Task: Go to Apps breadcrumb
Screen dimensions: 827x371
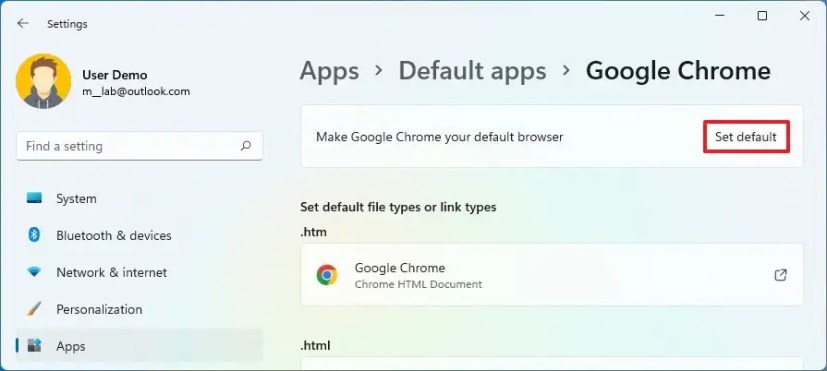Action: pos(329,71)
